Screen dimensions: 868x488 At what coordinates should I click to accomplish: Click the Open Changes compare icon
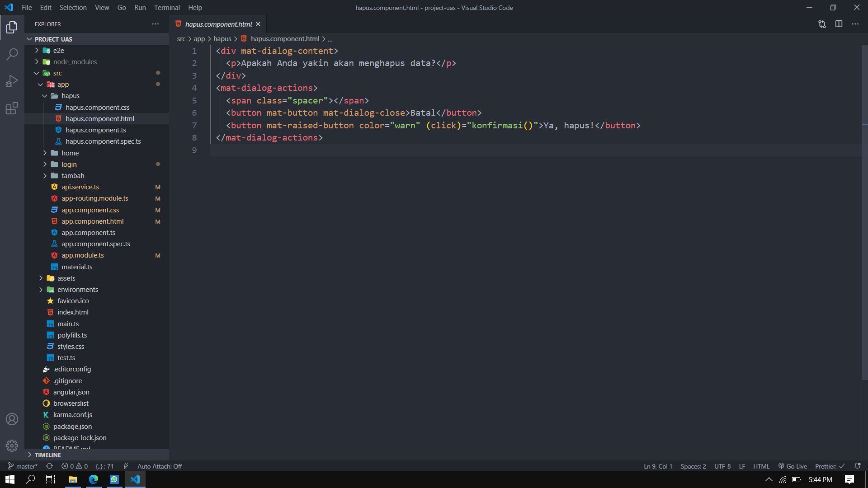coord(822,24)
